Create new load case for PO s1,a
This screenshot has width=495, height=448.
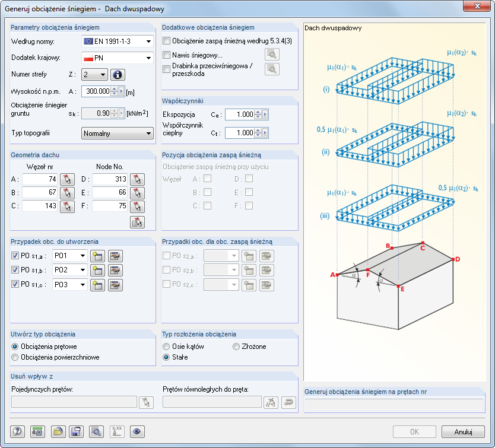[97, 256]
